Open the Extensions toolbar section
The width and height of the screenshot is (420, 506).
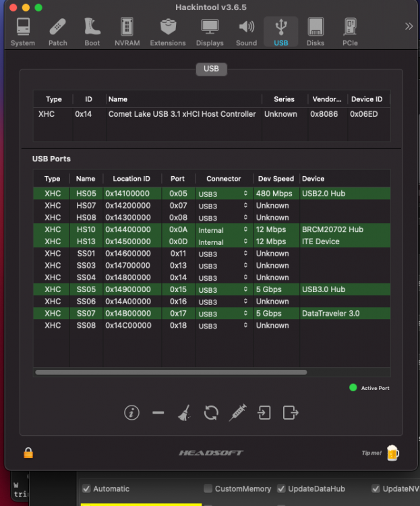168,32
